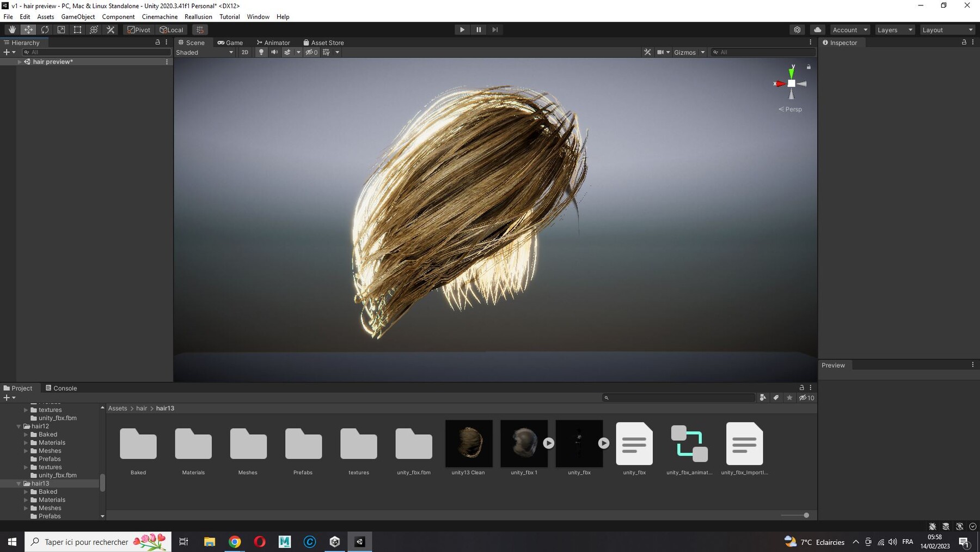The width and height of the screenshot is (980, 552).
Task: Mute scene audio toggle
Action: coord(274,52)
